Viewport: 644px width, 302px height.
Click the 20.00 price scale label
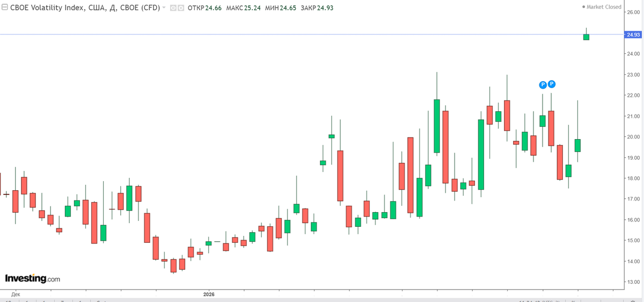pyautogui.click(x=634, y=136)
